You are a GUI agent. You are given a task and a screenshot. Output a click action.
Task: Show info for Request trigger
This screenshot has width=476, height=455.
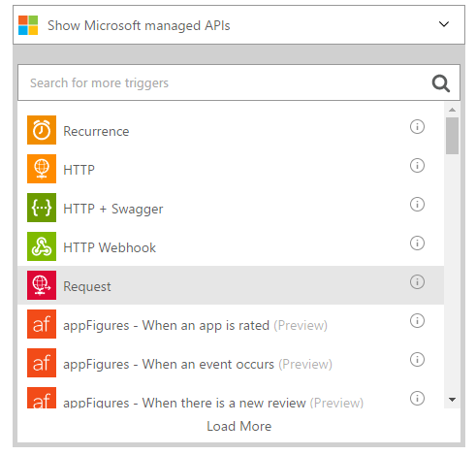pyautogui.click(x=417, y=281)
